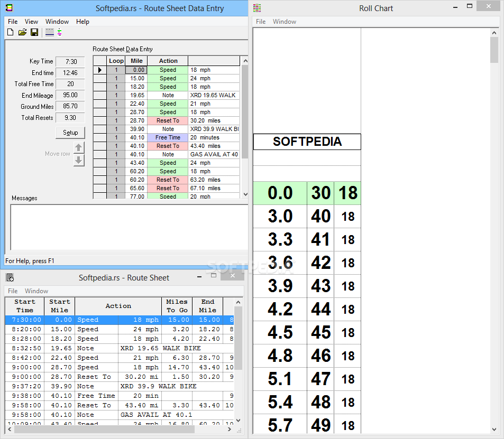Select the current row marker arrow

pyautogui.click(x=100, y=70)
